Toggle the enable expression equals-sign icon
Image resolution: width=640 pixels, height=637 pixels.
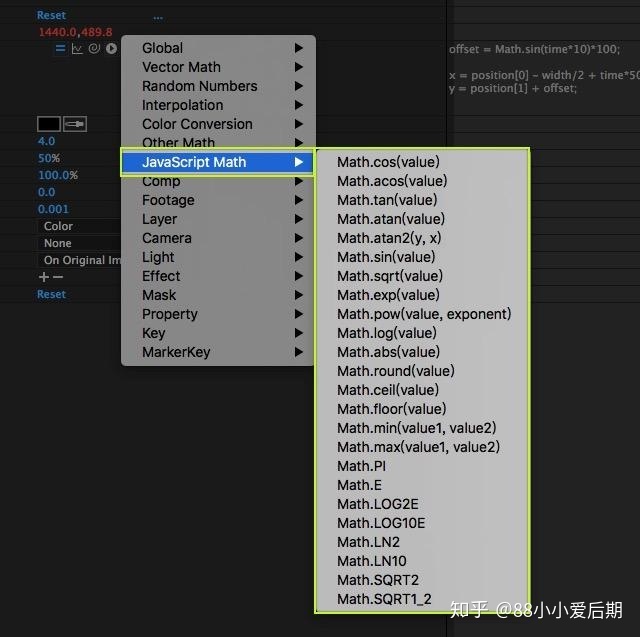60,49
